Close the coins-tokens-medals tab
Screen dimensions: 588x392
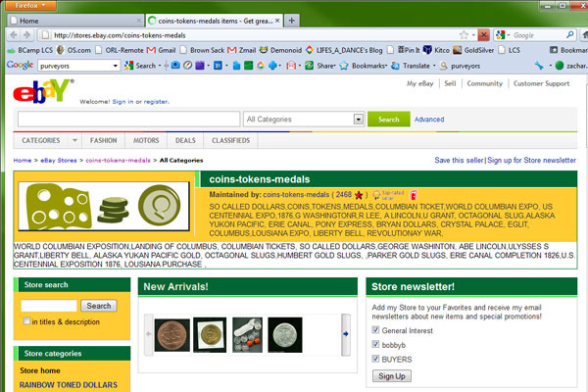pos(277,21)
